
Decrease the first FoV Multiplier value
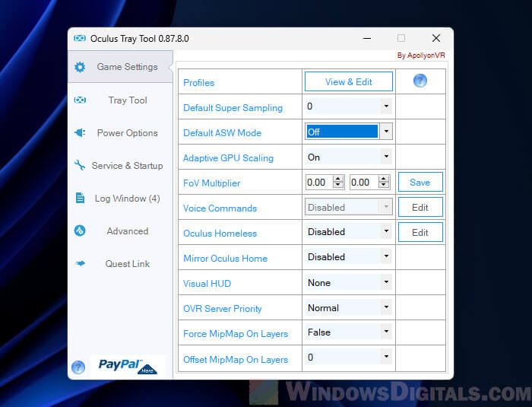pos(338,186)
